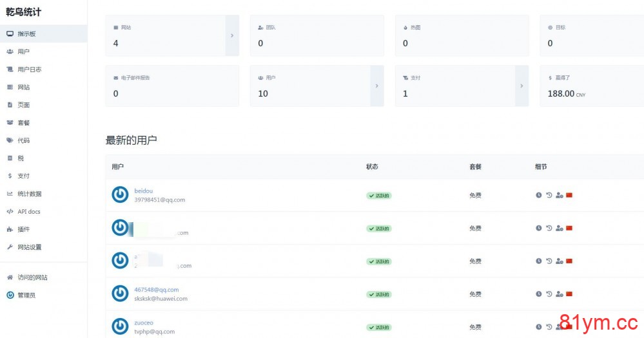644x338 pixels.
Task: Click the history icon in the 467548@qq.com row
Action: pyautogui.click(x=549, y=294)
